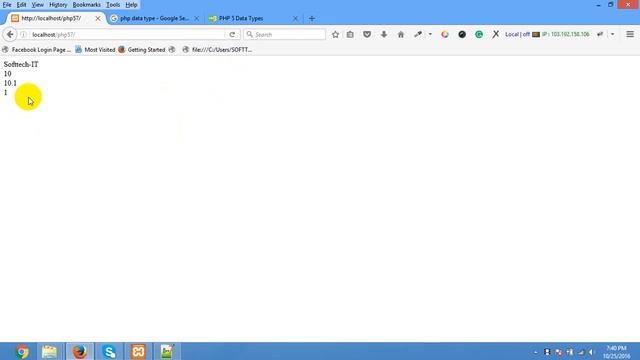Viewport: 640px width, 360px height.
Task: Open the Firefox hamburger menu
Action: tap(630, 35)
